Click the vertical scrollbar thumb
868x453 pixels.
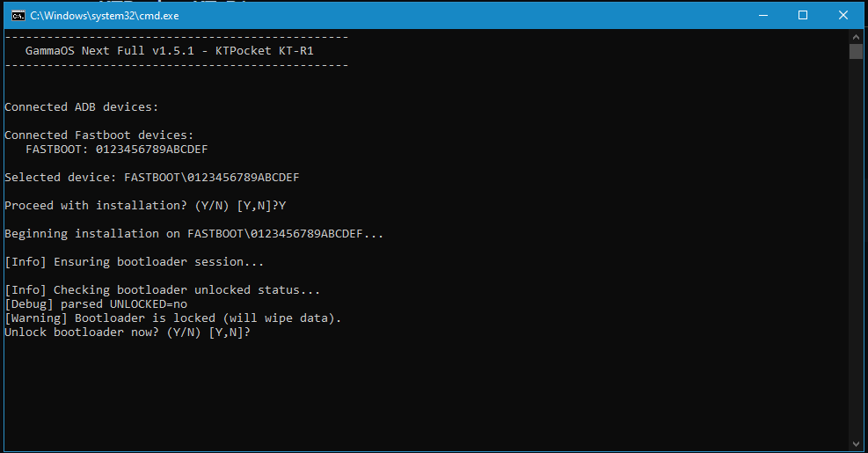pyautogui.click(x=856, y=52)
